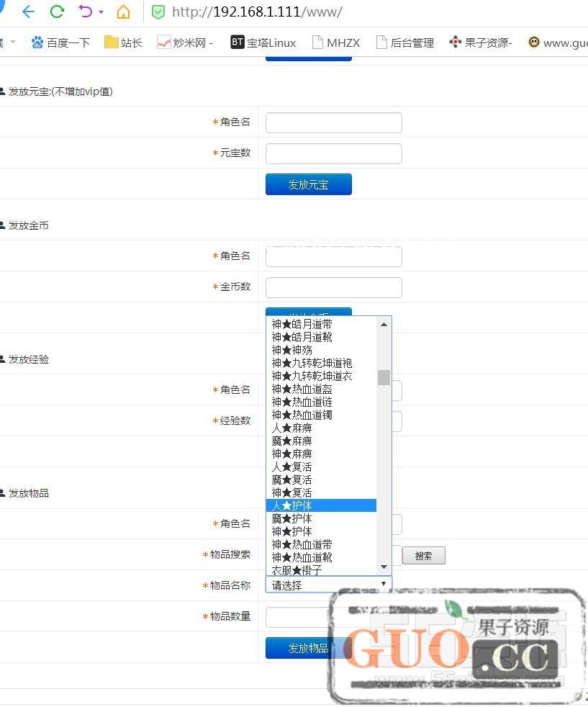The width and height of the screenshot is (588, 707).
Task: Reload the page with refresh icon
Action: point(57,12)
